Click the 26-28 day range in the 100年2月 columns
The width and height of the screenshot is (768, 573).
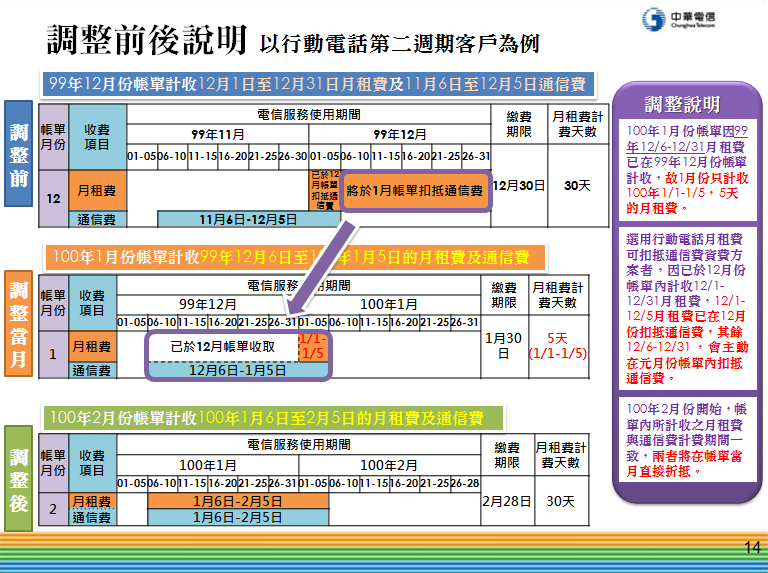[465, 483]
